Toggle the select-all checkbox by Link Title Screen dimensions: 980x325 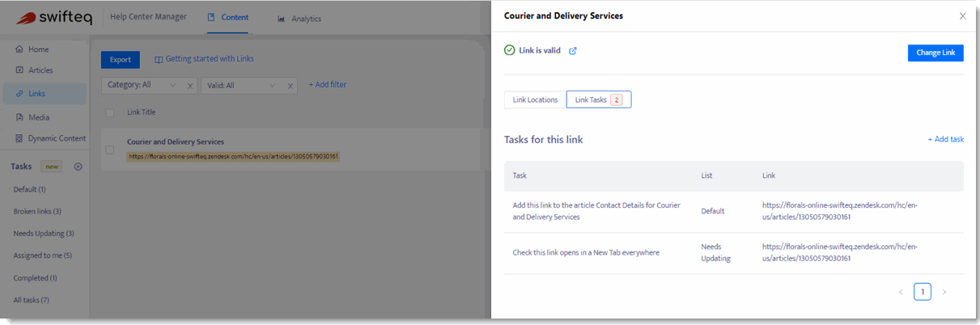click(x=109, y=112)
